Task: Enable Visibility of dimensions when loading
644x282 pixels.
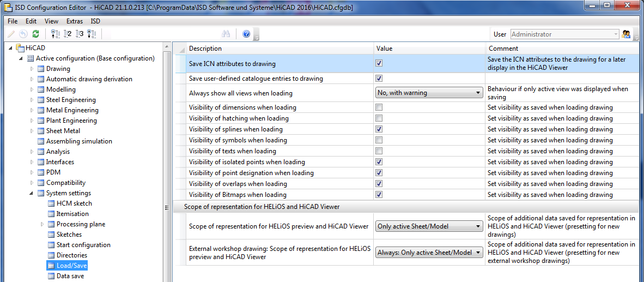Action: [379, 107]
